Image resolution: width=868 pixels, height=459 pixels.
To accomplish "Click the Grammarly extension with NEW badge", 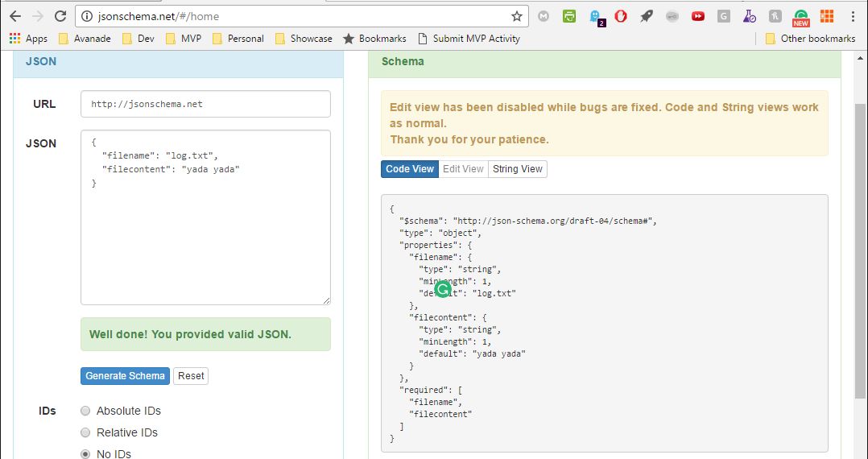I will click(x=800, y=16).
